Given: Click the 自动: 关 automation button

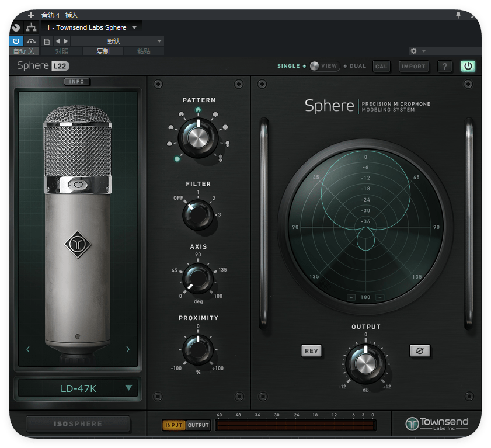Looking at the screenshot, I should [x=24, y=51].
